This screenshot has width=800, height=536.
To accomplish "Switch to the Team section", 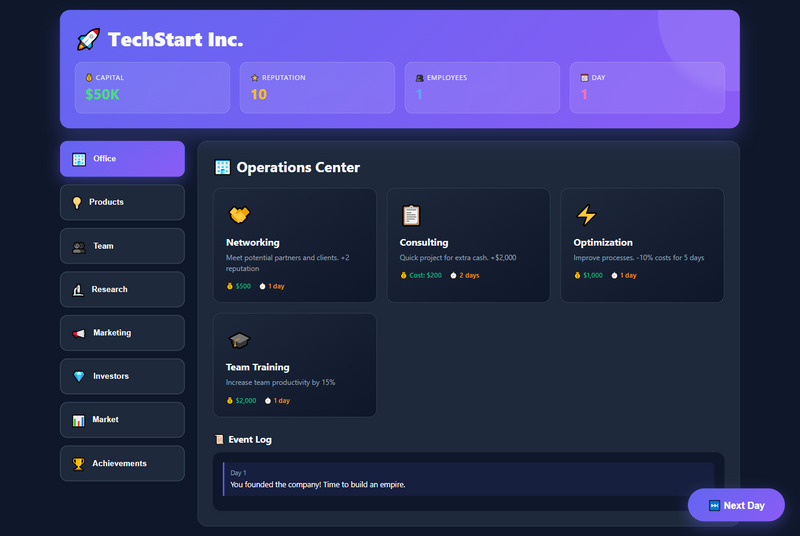I will tap(122, 246).
